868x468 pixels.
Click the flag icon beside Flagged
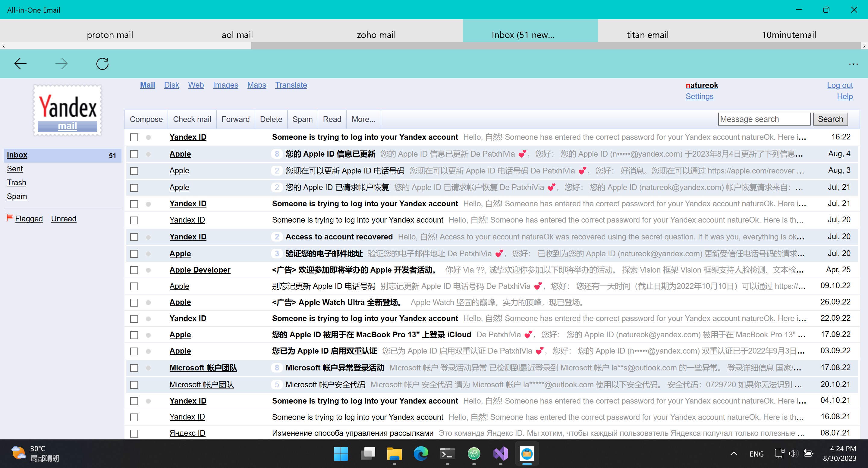(10, 217)
